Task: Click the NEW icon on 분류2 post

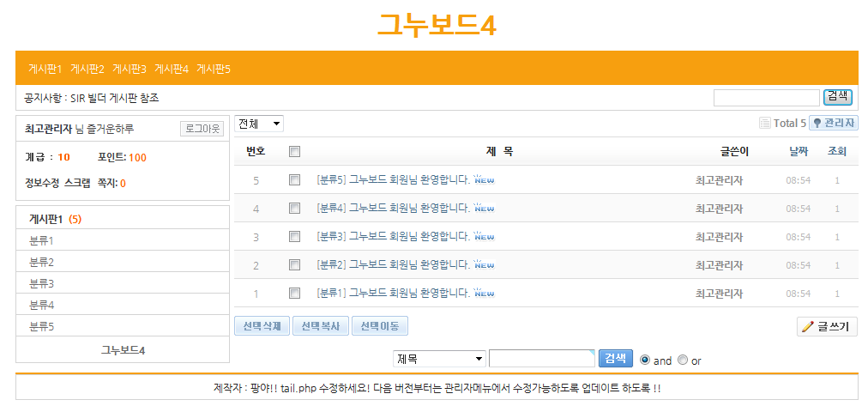Action: (485, 264)
